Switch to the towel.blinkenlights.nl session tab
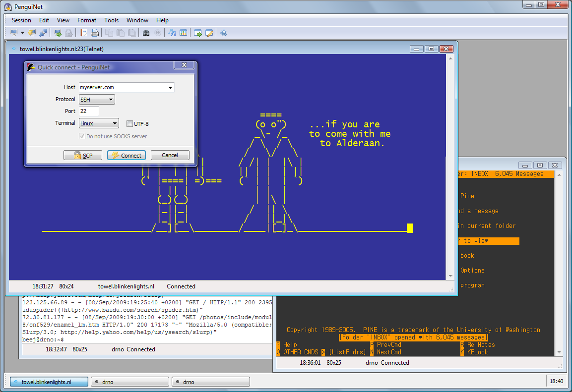Viewport: 572px width, 392px height. tap(49, 382)
